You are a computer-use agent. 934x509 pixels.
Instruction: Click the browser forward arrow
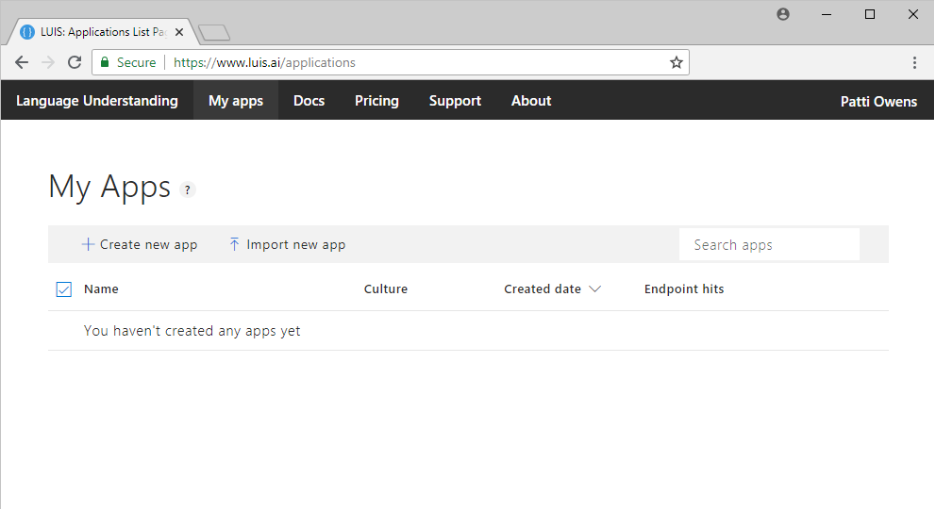pos(48,63)
